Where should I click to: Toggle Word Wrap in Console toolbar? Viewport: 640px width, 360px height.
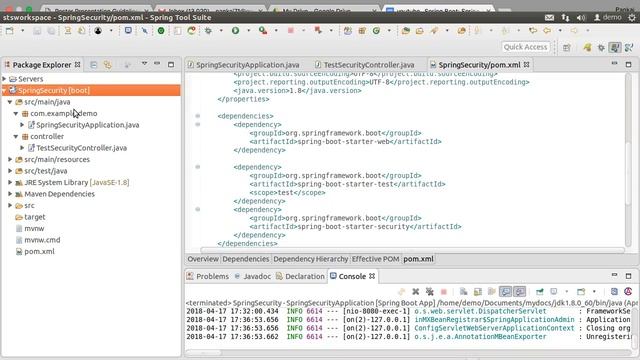492,291
